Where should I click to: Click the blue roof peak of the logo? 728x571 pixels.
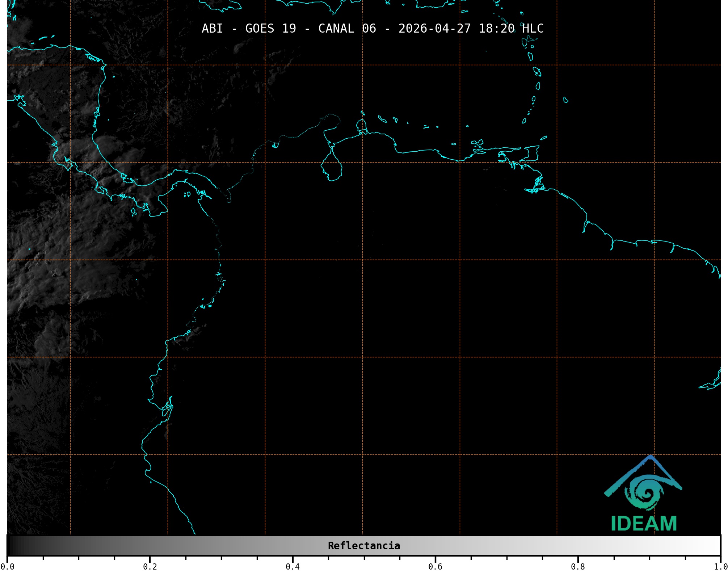coord(651,458)
